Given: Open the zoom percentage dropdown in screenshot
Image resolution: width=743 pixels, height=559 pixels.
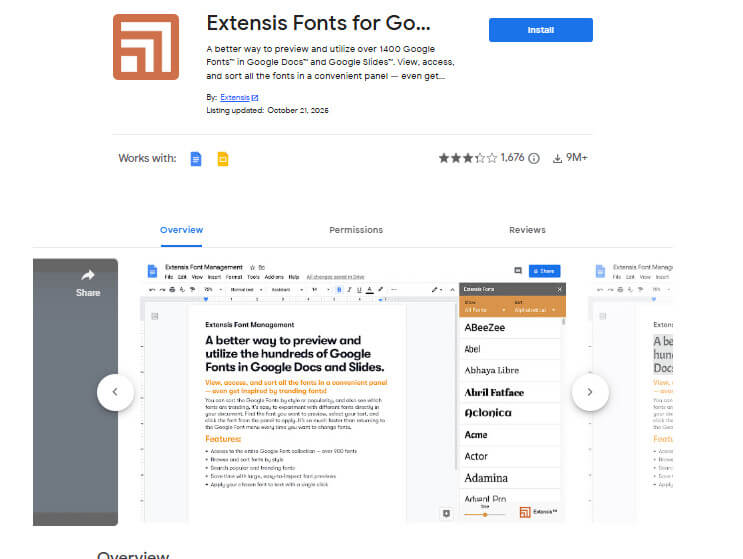Looking at the screenshot, I should [213, 289].
